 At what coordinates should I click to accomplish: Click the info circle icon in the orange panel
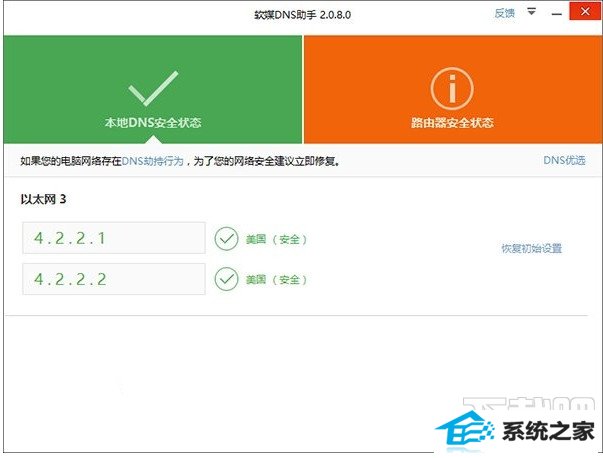(452, 89)
